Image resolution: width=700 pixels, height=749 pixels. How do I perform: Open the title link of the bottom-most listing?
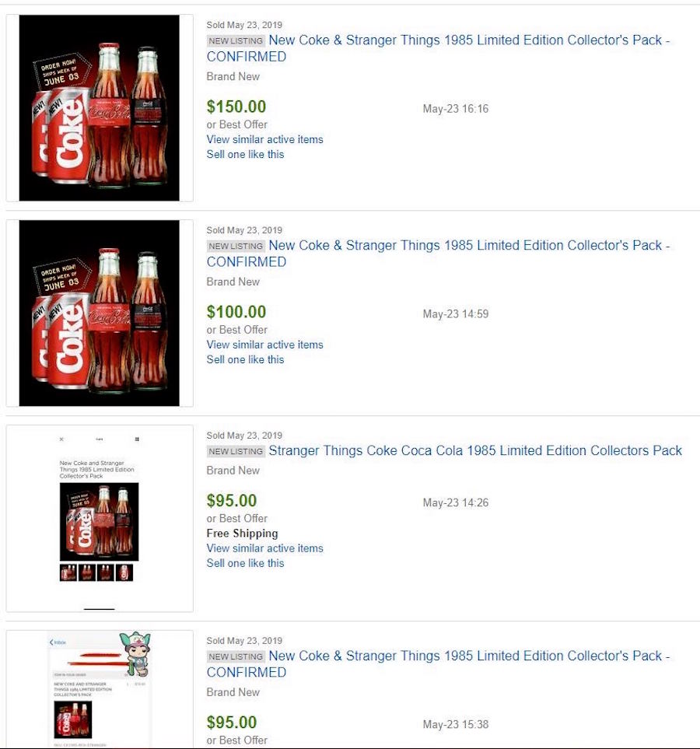437,664
